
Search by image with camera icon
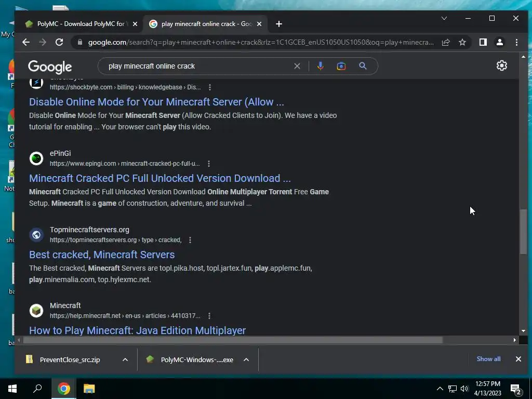pos(341,66)
